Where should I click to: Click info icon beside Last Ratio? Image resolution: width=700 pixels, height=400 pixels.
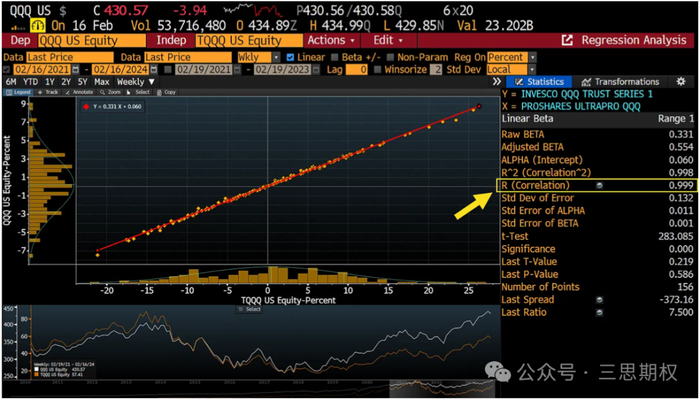click(x=599, y=312)
